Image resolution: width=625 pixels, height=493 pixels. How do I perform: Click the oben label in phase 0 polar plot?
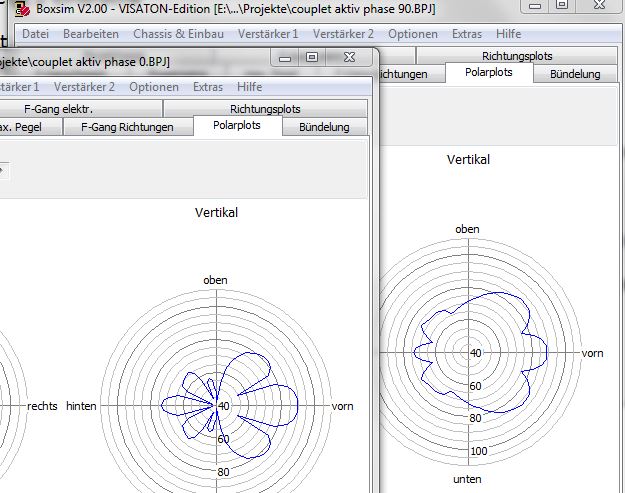click(215, 280)
